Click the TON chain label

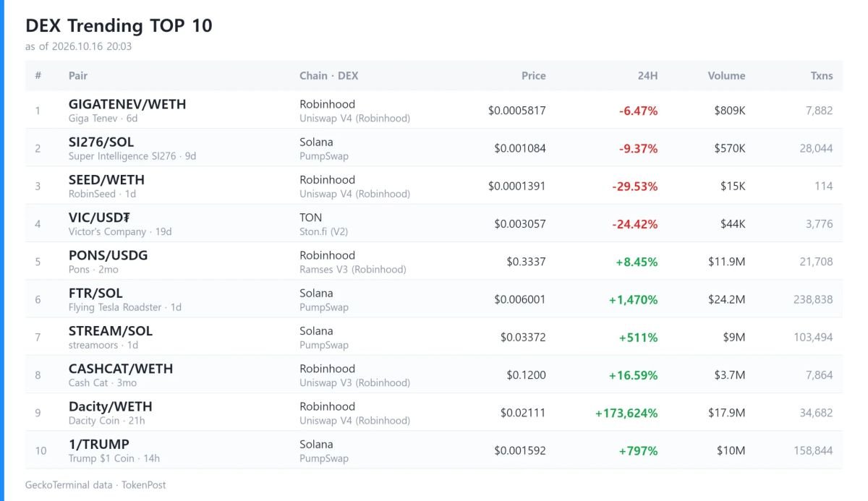click(x=311, y=217)
